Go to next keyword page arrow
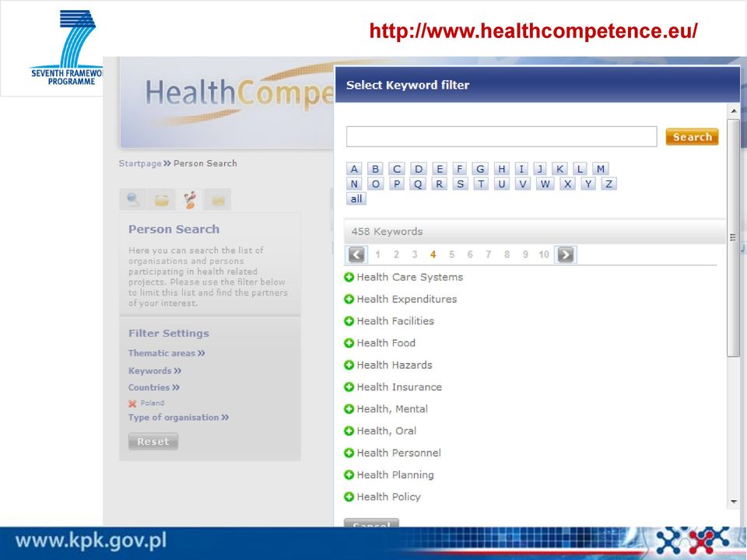The height and width of the screenshot is (560, 747). (566, 255)
